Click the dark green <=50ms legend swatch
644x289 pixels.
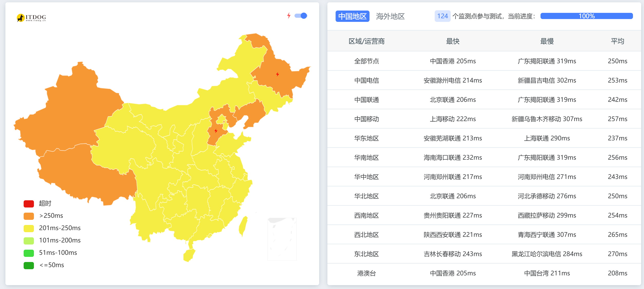click(29, 265)
